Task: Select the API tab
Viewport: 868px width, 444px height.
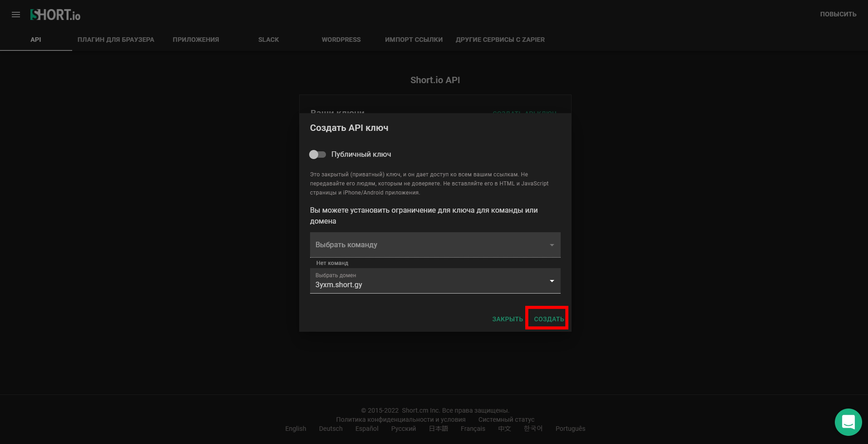Action: pos(36,40)
